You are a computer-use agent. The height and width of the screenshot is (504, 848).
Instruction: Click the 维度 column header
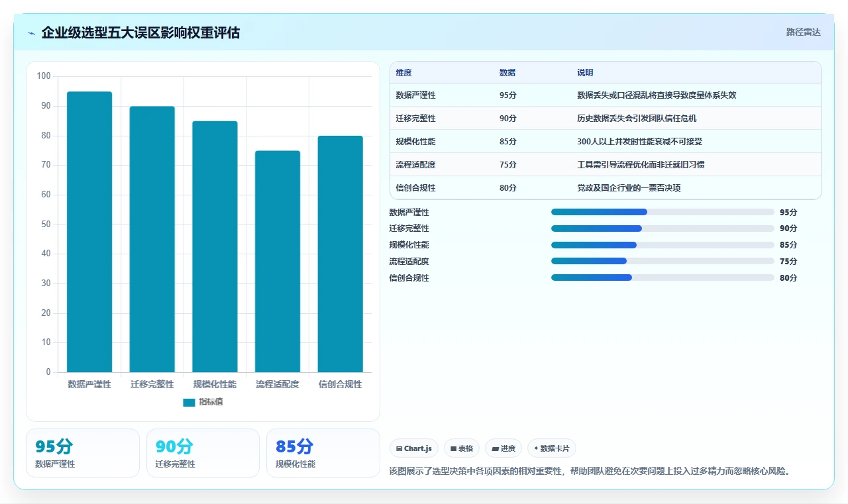click(x=404, y=73)
